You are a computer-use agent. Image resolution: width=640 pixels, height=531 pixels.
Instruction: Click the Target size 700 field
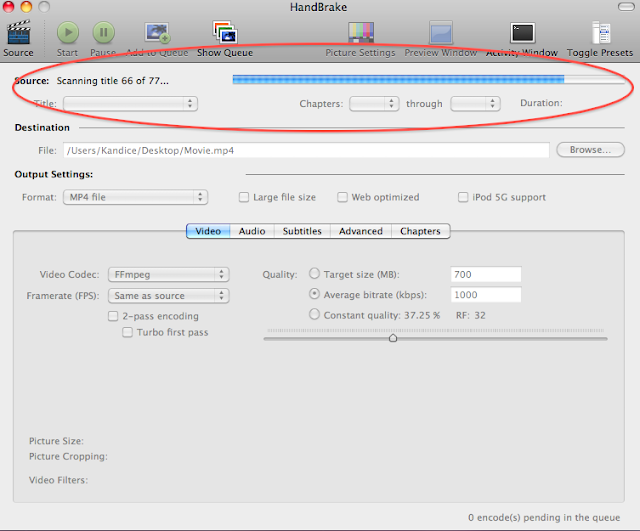(x=486, y=274)
